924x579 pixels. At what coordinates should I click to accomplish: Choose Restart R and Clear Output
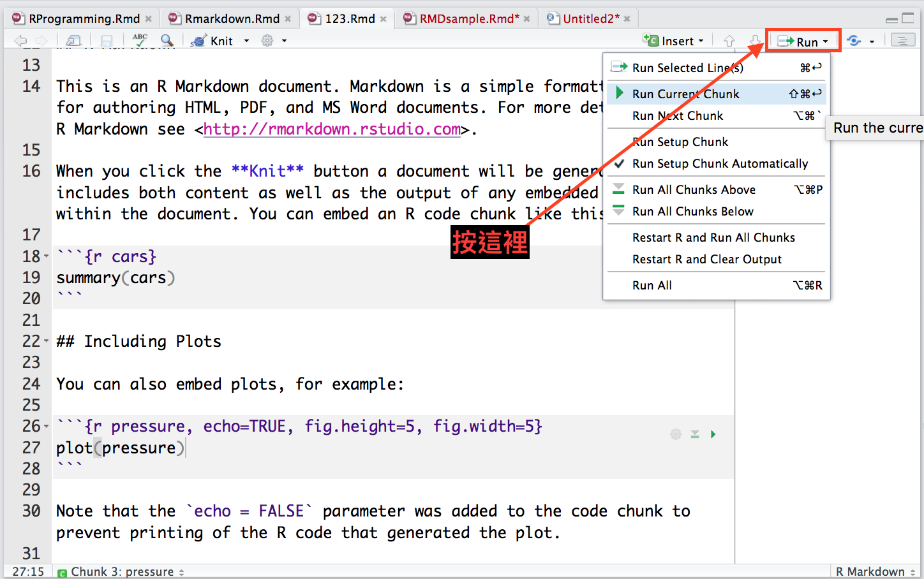click(x=717, y=259)
